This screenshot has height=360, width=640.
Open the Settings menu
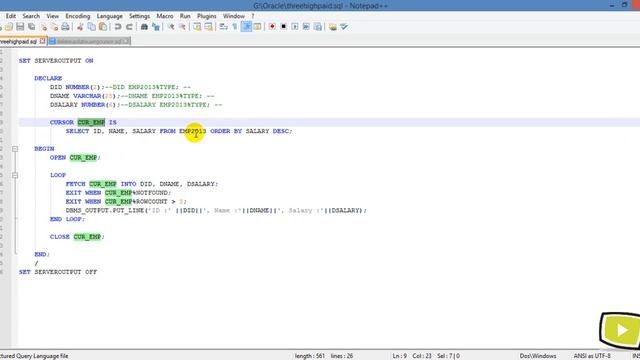139,16
